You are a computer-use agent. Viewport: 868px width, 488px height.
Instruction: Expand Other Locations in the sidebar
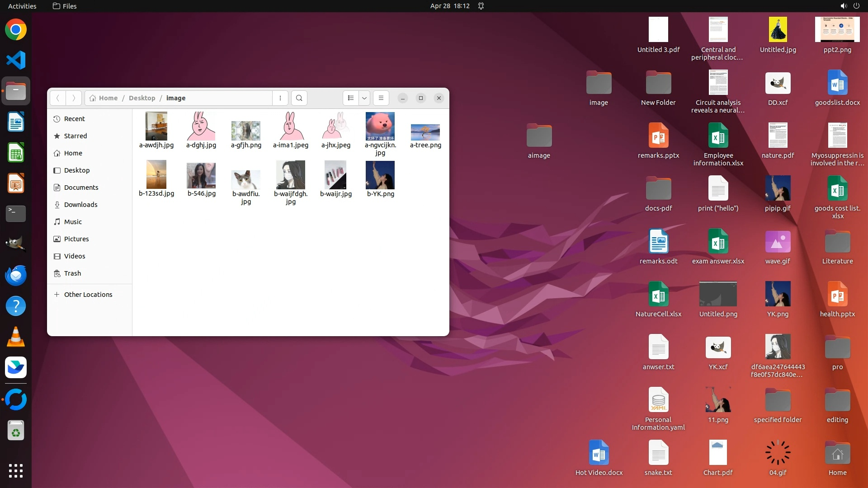pyautogui.click(x=88, y=295)
